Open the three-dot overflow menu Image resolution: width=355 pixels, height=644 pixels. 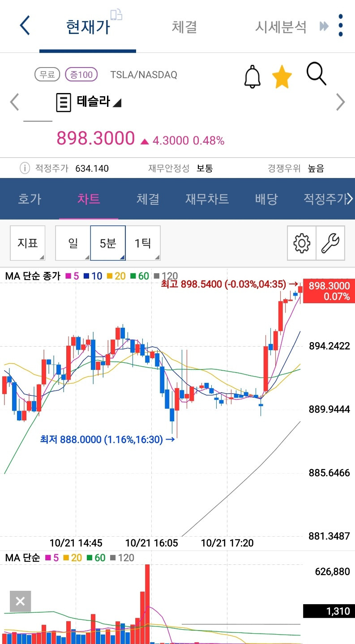coord(341,25)
